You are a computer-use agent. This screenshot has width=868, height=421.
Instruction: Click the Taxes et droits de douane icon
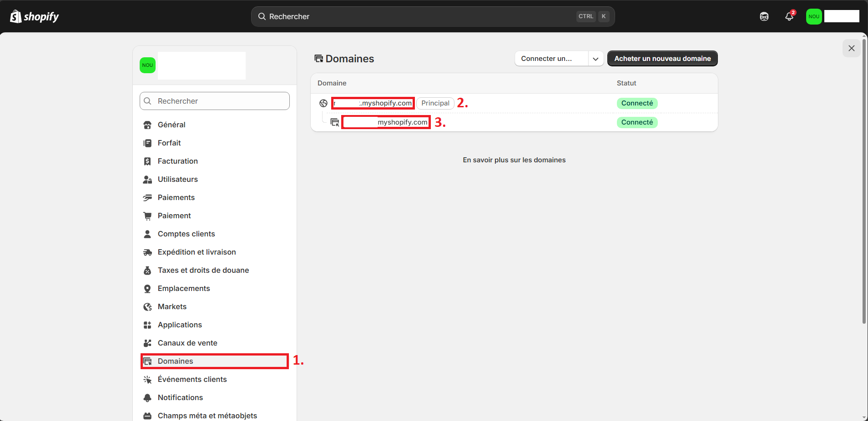pos(147,271)
